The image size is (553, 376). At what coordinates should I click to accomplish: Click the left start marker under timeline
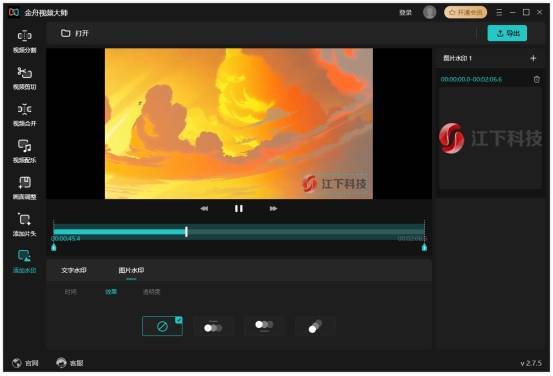pos(54,247)
